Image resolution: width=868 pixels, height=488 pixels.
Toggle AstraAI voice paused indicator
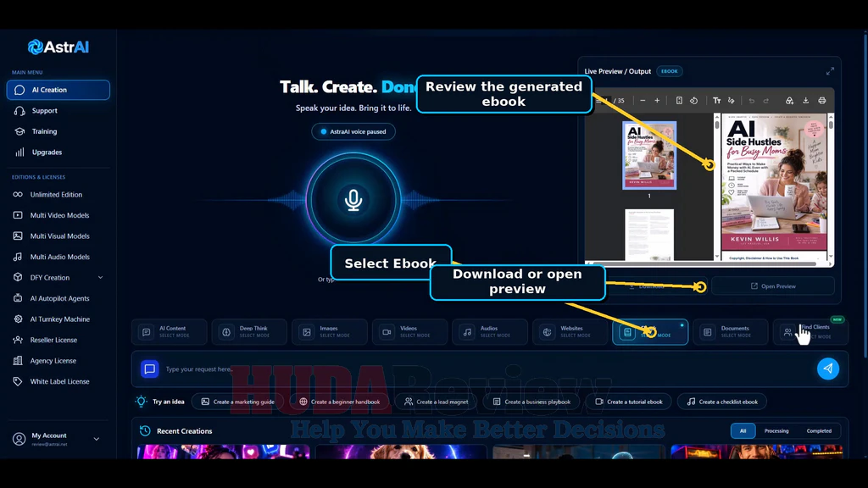(353, 131)
